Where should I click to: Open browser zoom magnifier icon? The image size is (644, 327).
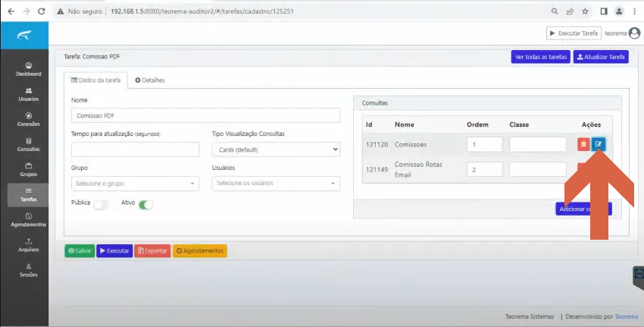(x=555, y=11)
